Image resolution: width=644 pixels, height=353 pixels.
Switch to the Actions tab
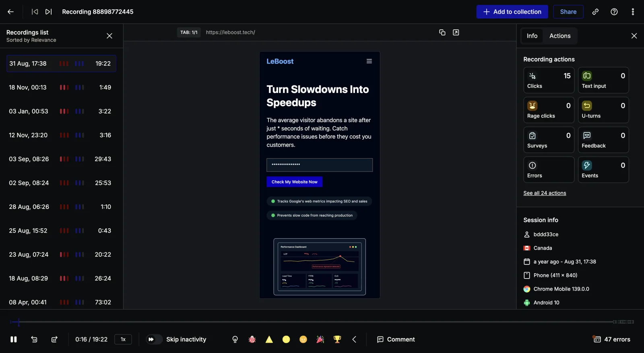click(560, 36)
